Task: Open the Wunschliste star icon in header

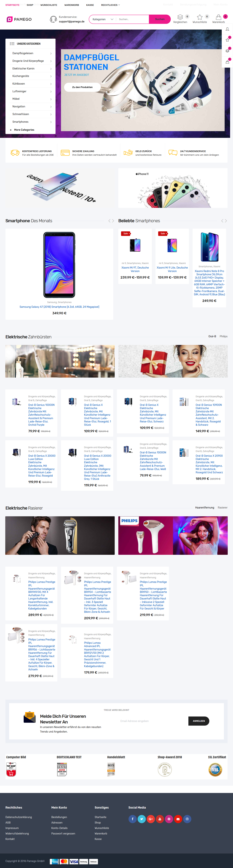Action: (x=200, y=17)
